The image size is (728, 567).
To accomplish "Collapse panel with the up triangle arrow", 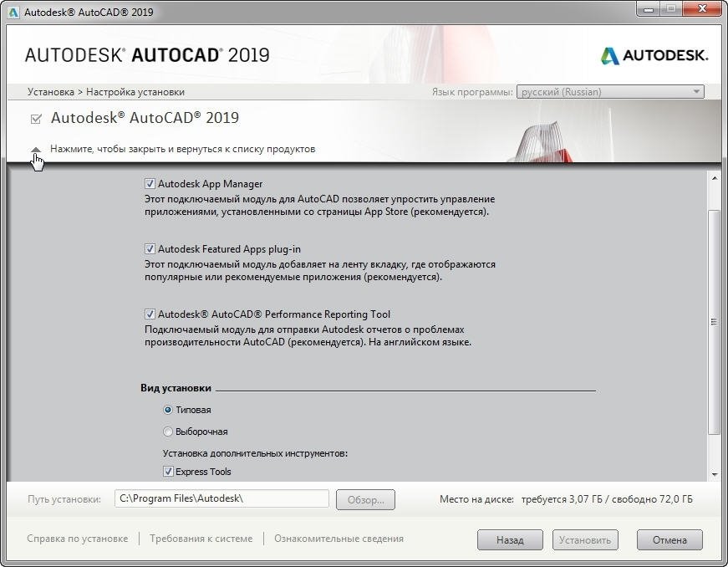I will click(36, 150).
